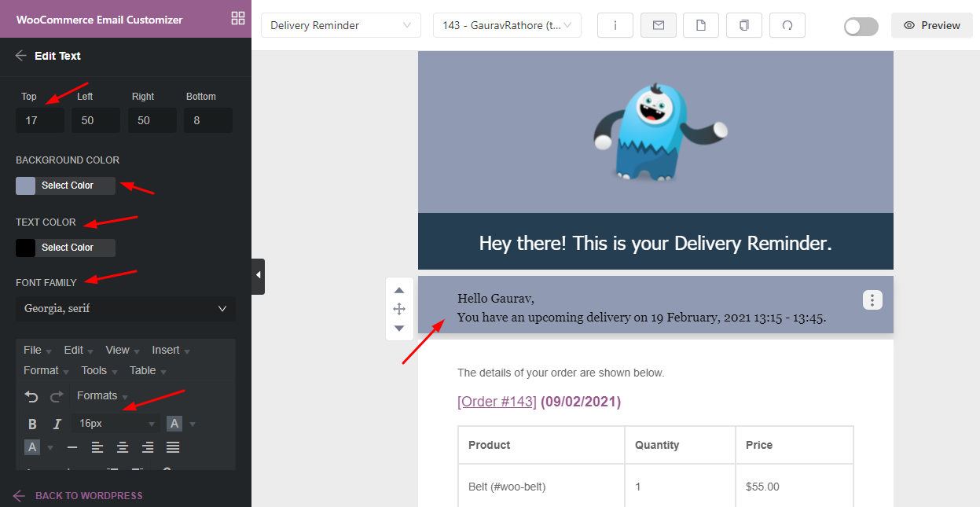Screen dimensions: 980x507
Task: Open the Table menu in the editor
Action: [148, 370]
